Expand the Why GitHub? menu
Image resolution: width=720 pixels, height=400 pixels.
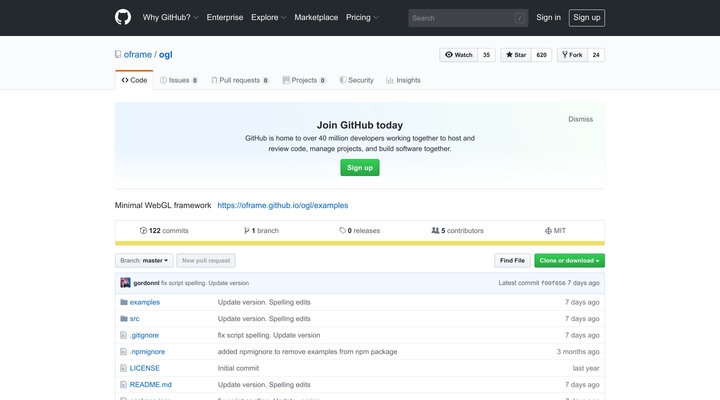click(x=170, y=17)
